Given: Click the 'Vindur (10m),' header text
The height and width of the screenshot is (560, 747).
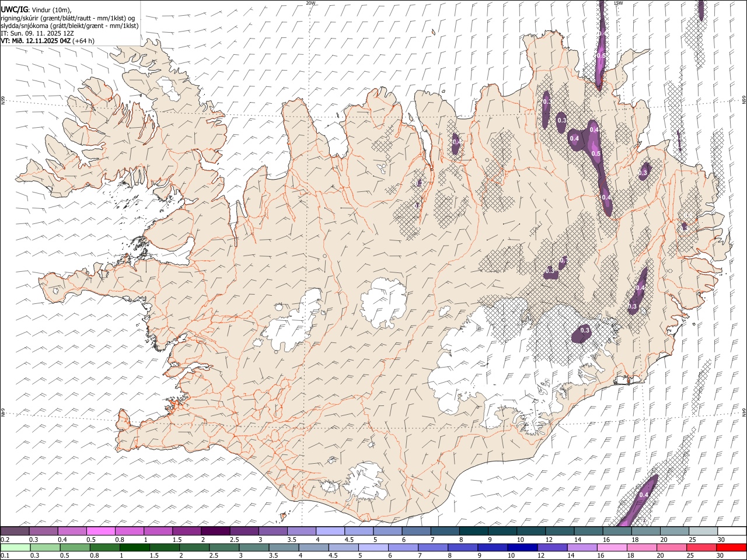Looking at the screenshot, I should (x=51, y=10).
